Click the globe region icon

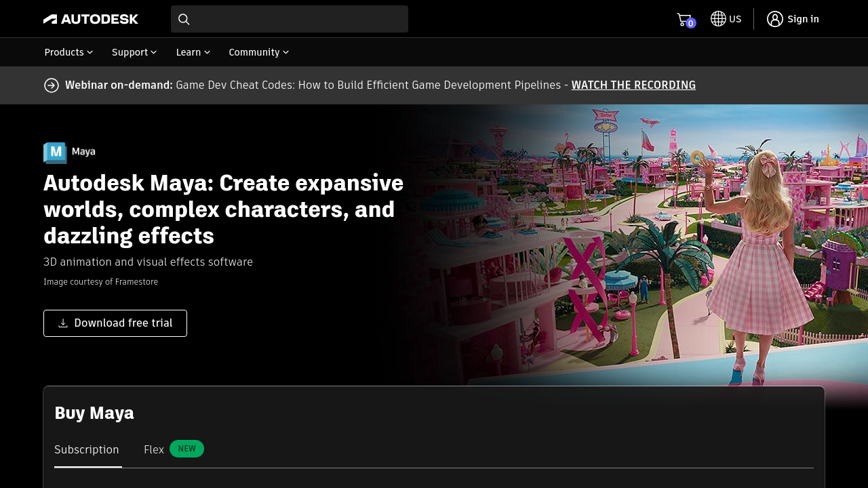coord(718,19)
